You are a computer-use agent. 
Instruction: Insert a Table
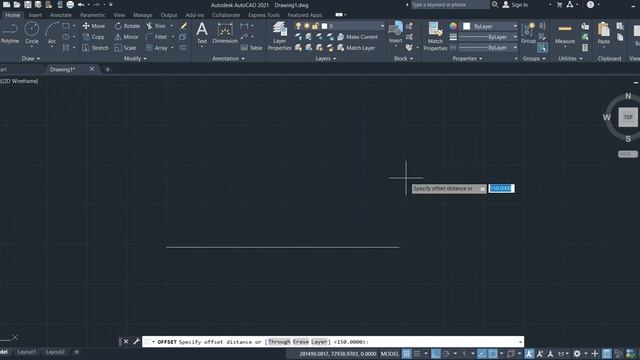251,48
